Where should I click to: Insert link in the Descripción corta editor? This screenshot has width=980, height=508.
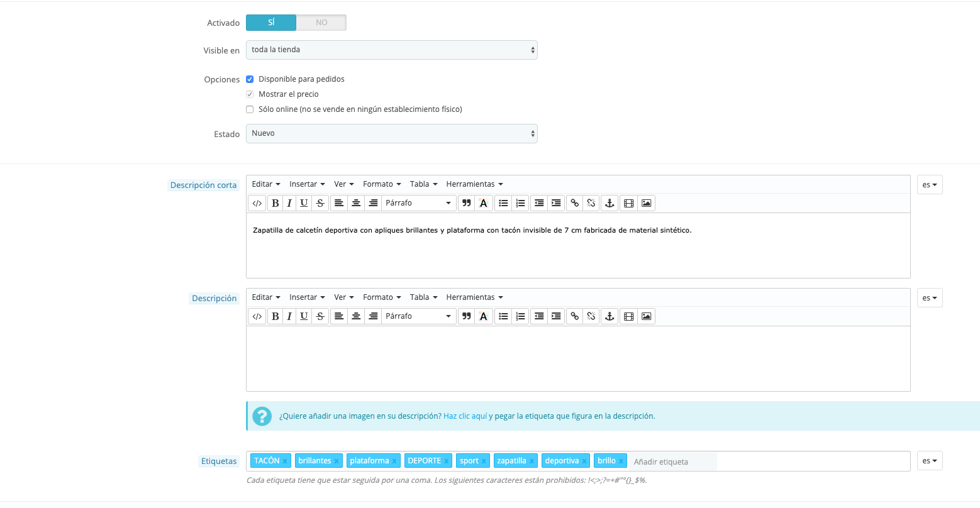coord(574,203)
